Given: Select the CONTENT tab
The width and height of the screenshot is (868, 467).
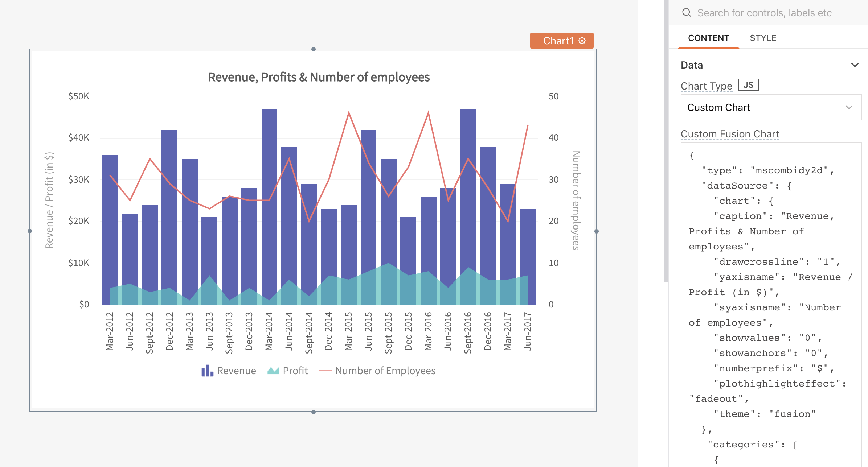Looking at the screenshot, I should [708, 38].
